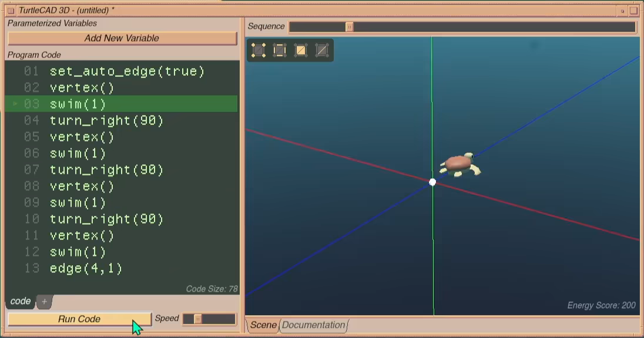Click the TurtleCAD window menu icon

[11, 10]
